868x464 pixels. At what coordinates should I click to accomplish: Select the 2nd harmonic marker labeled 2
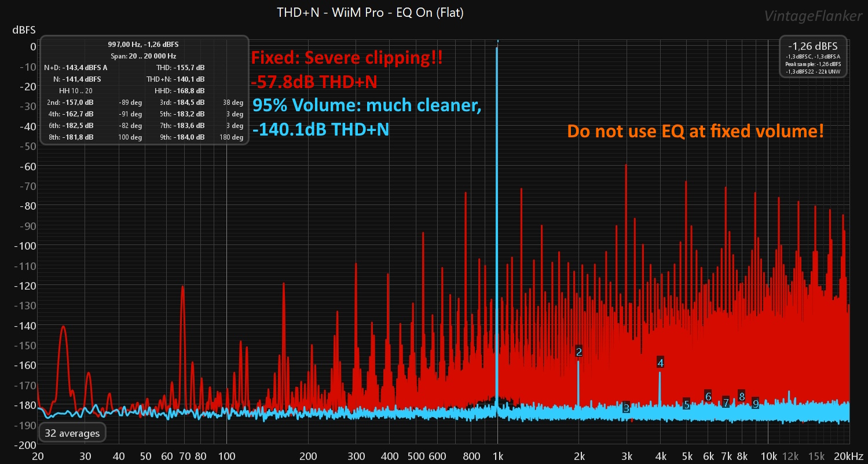point(579,352)
